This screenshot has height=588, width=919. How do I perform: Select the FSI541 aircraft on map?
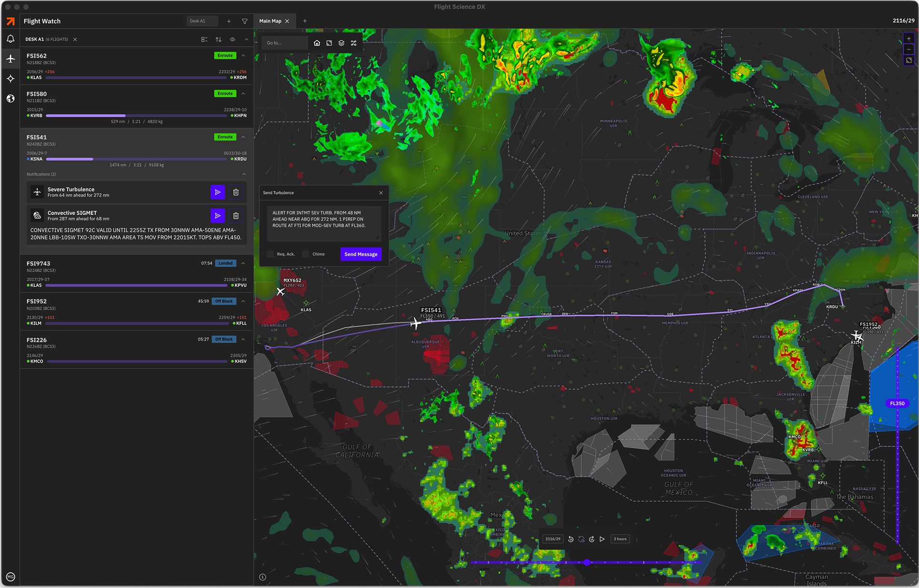pyautogui.click(x=415, y=324)
